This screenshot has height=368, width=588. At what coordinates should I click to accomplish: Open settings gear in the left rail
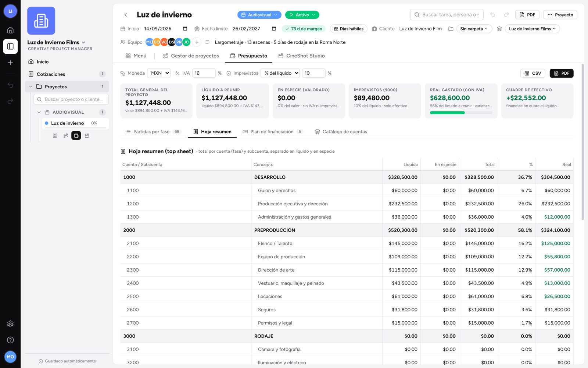pyautogui.click(x=10, y=324)
